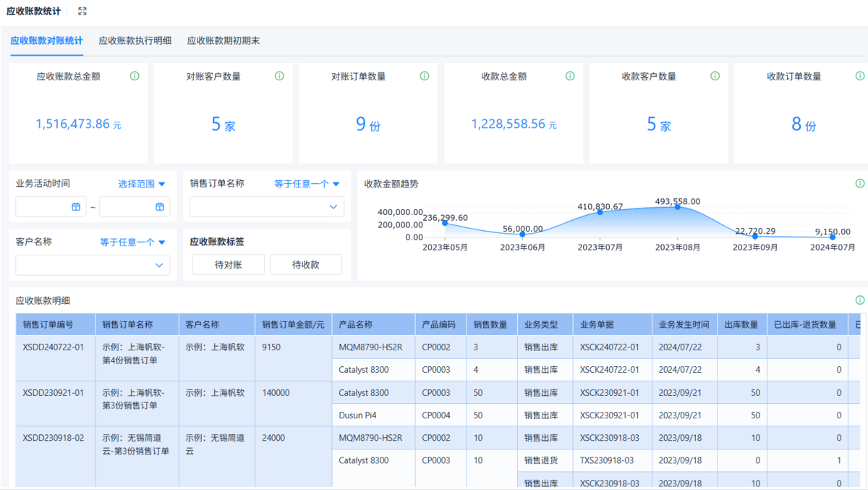
Task: Expand 等于任意一个 condition for 客户名称
Action: (133, 242)
